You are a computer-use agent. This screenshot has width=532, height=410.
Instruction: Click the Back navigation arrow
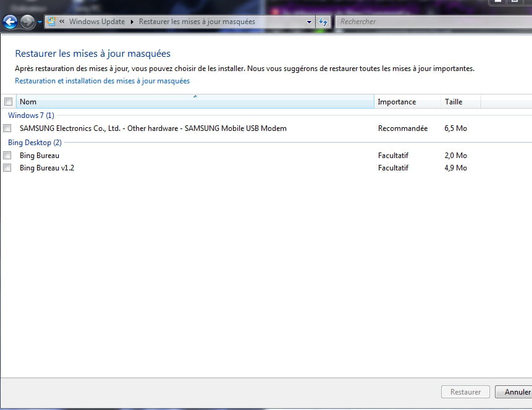tap(11, 22)
